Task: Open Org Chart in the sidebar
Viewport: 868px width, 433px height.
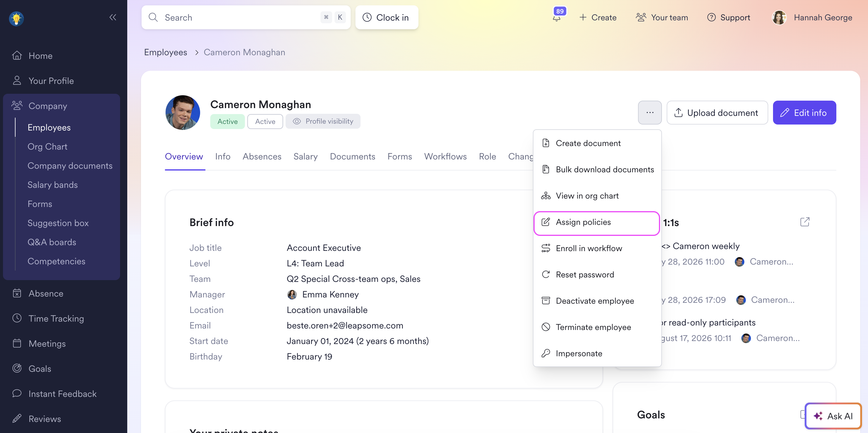Action: point(47,146)
